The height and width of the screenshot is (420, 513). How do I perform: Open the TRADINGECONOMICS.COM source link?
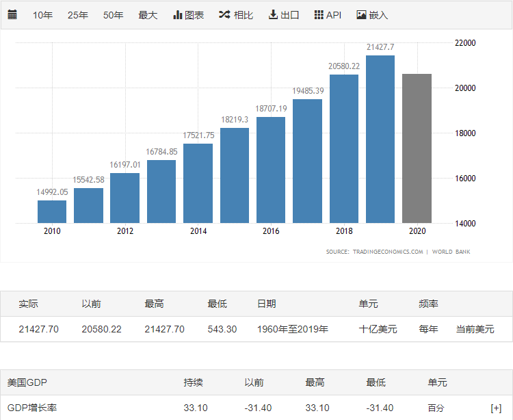click(388, 252)
